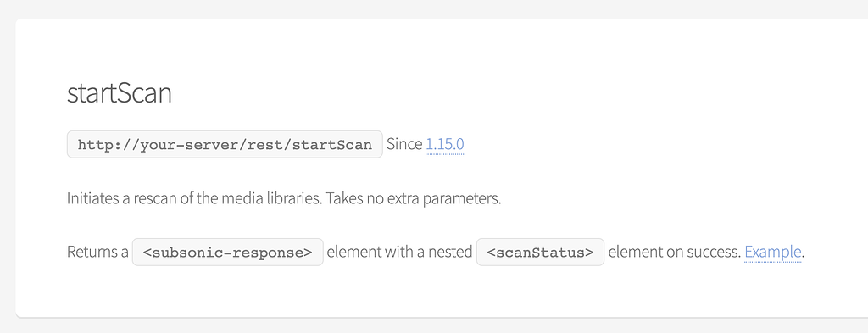868x333 pixels.
Task: Click empty white space below the Example link
Action: tap(773, 291)
